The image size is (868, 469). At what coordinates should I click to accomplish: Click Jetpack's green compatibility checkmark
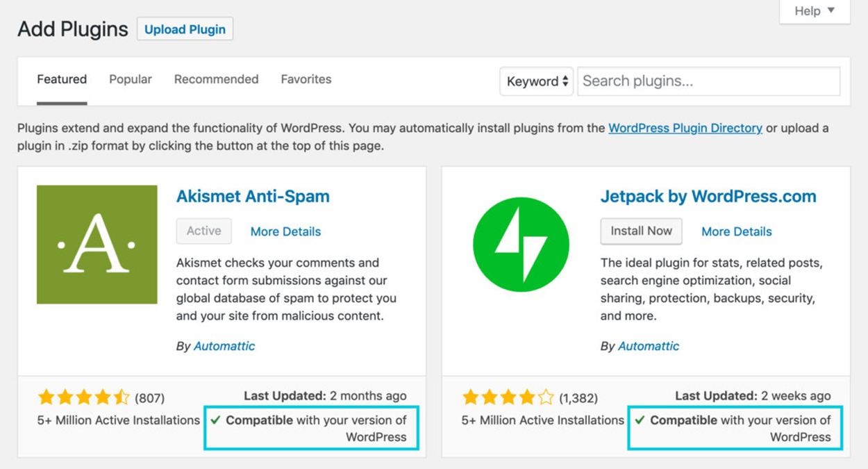[x=640, y=420]
